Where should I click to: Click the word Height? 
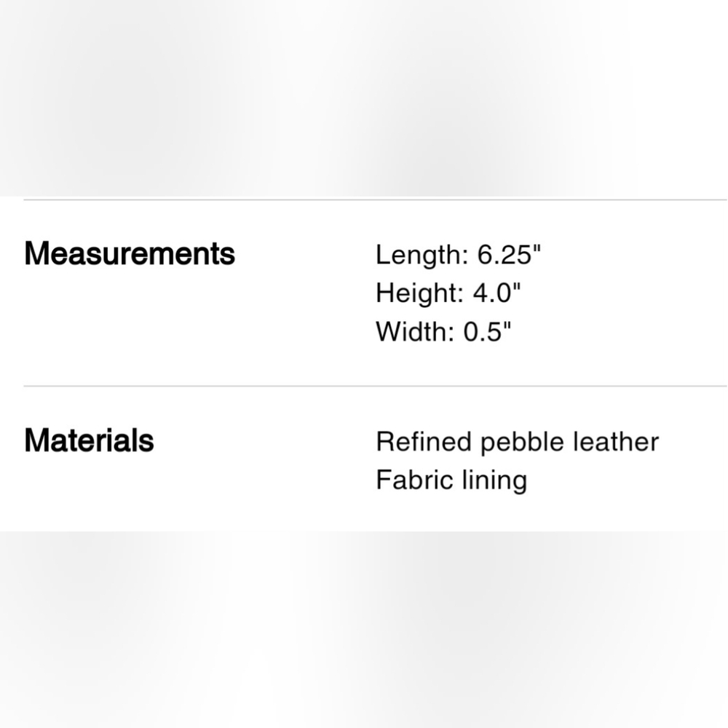[x=416, y=293]
